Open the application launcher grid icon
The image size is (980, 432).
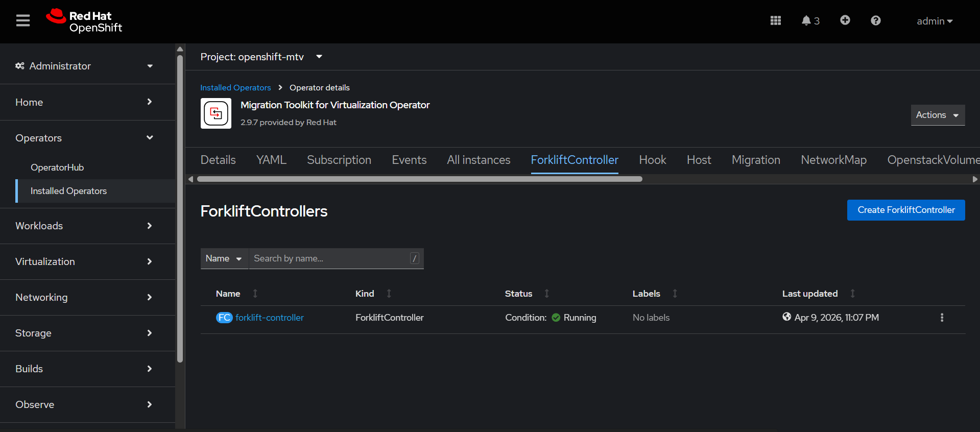pos(775,21)
